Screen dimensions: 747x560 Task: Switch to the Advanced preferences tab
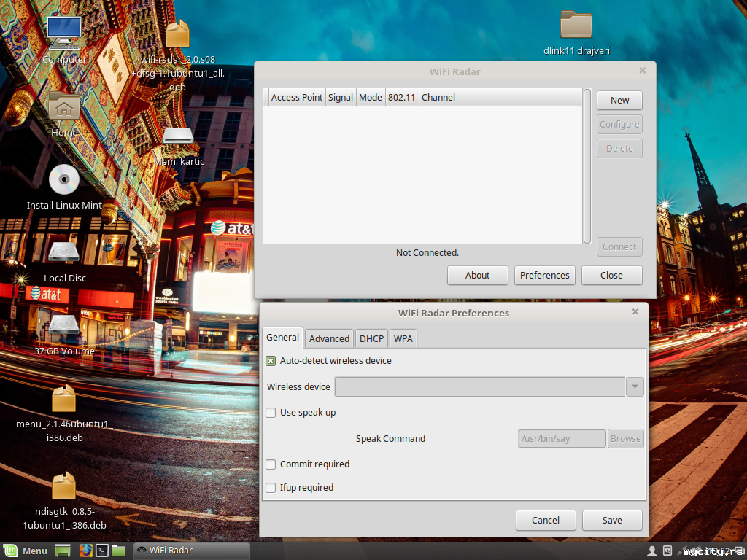point(329,338)
